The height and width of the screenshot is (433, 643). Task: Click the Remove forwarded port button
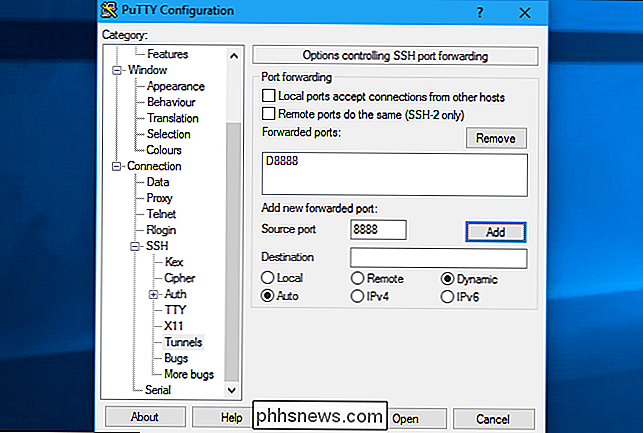pyautogui.click(x=496, y=138)
